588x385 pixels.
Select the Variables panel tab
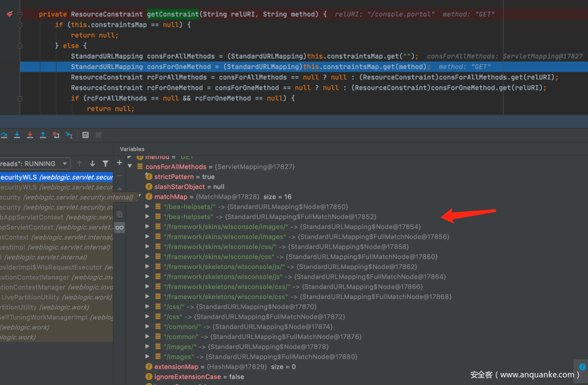(132, 149)
